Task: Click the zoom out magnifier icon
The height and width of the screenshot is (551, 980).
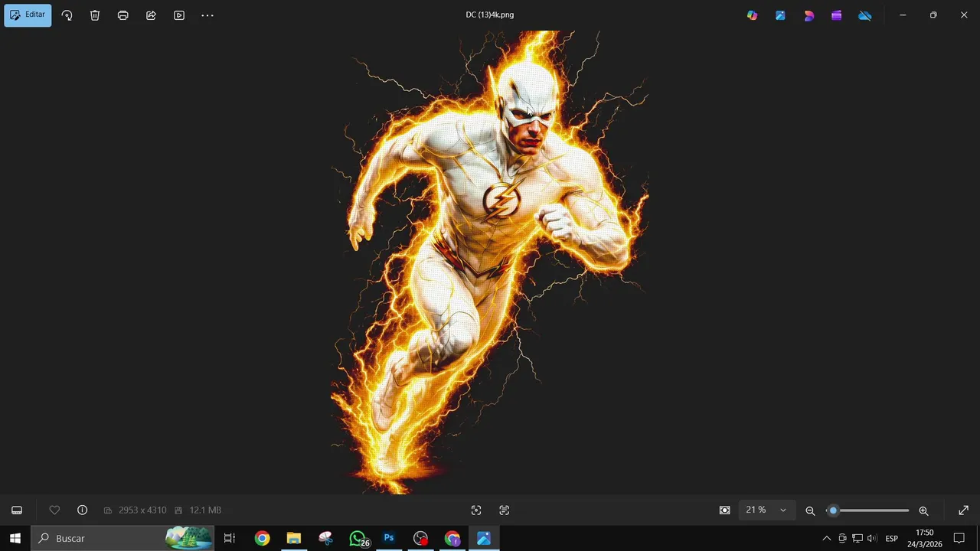Action: 810,510
